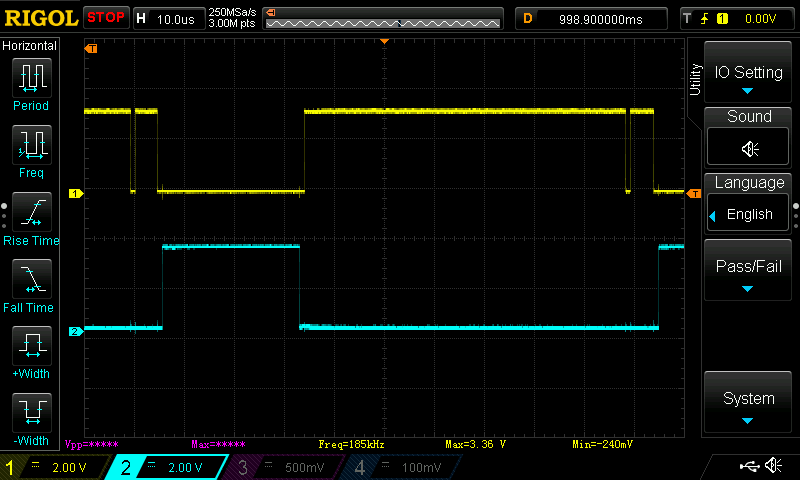This screenshot has height=480, width=800.
Task: Select the Utility menu tab
Action: tap(695, 80)
